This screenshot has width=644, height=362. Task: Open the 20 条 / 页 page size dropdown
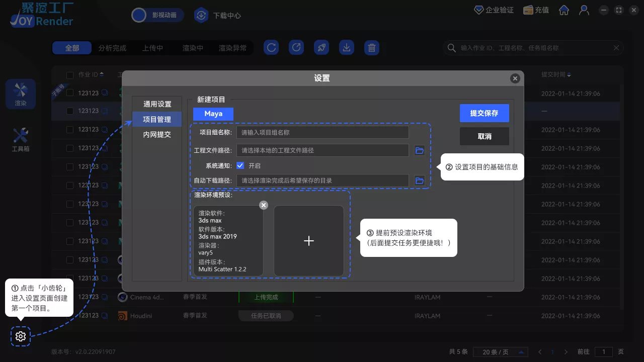(x=501, y=352)
